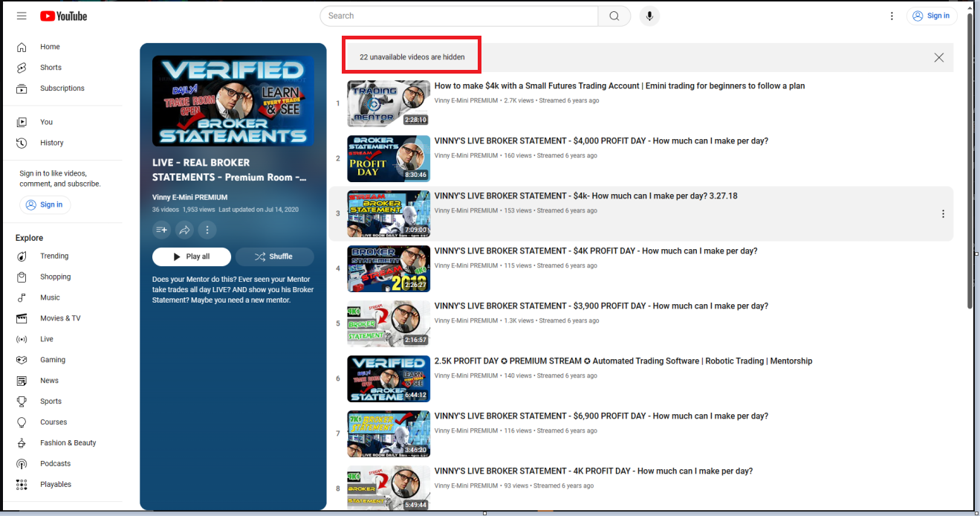980x516 pixels.
Task: Open video thumbnail with 3:46:20 duration
Action: coord(389,433)
